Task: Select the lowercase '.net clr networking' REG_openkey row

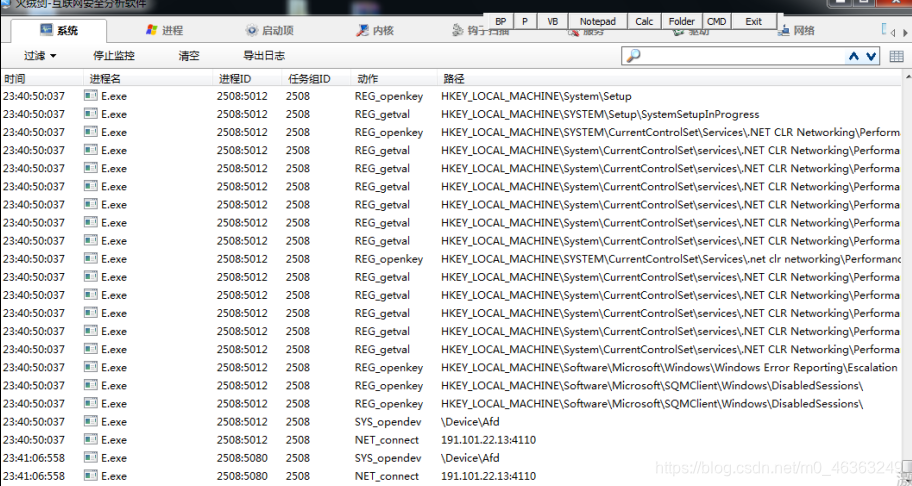Action: (451, 259)
